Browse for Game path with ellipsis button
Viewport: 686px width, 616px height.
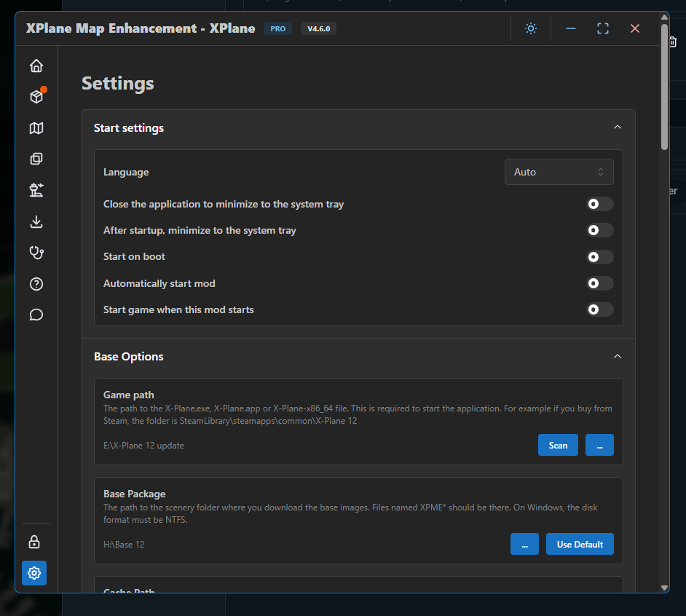click(599, 445)
